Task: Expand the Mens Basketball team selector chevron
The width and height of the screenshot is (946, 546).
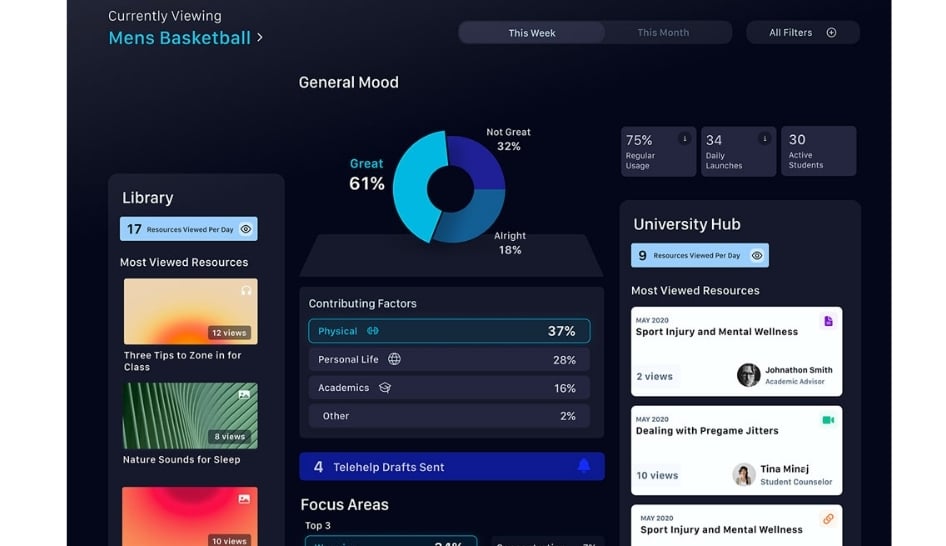Action: (260, 38)
